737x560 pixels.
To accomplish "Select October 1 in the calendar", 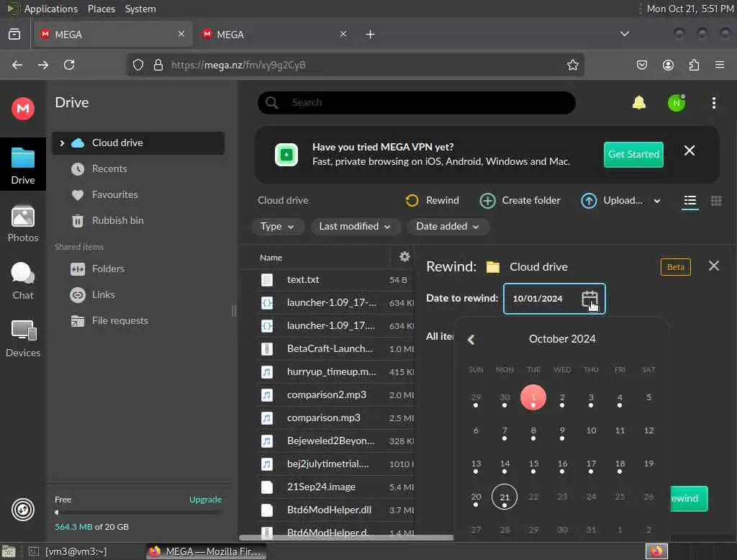I will pyautogui.click(x=533, y=398).
